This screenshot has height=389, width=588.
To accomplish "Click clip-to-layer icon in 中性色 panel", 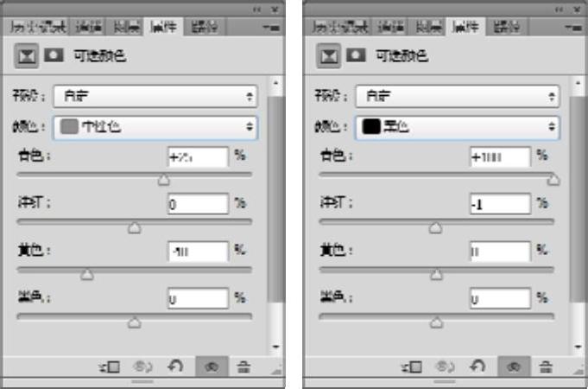I will point(109,367).
